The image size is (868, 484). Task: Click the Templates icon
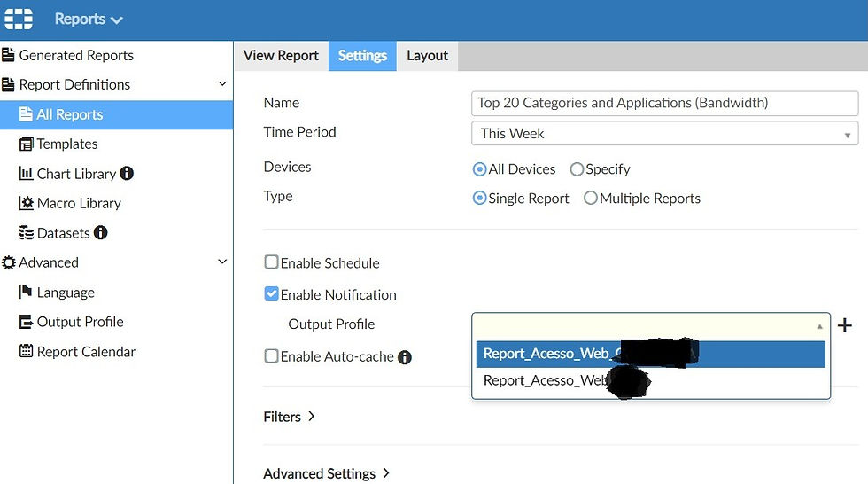tap(26, 144)
